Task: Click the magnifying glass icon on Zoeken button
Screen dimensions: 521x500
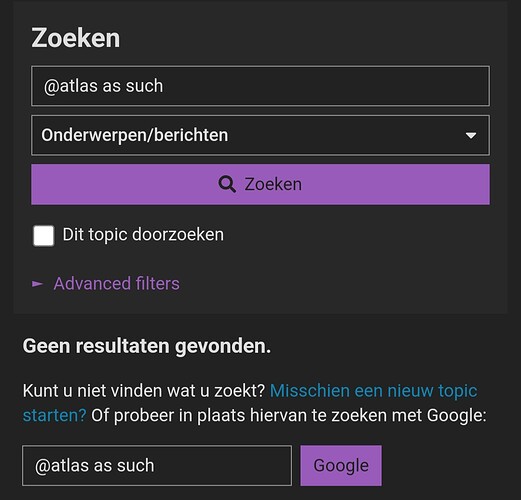Action: (227, 184)
